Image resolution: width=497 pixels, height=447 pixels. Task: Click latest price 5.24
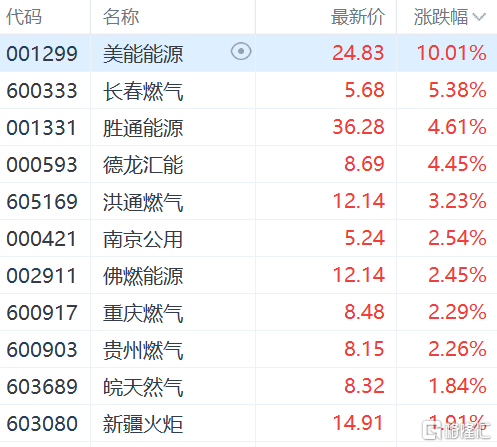tap(364, 238)
